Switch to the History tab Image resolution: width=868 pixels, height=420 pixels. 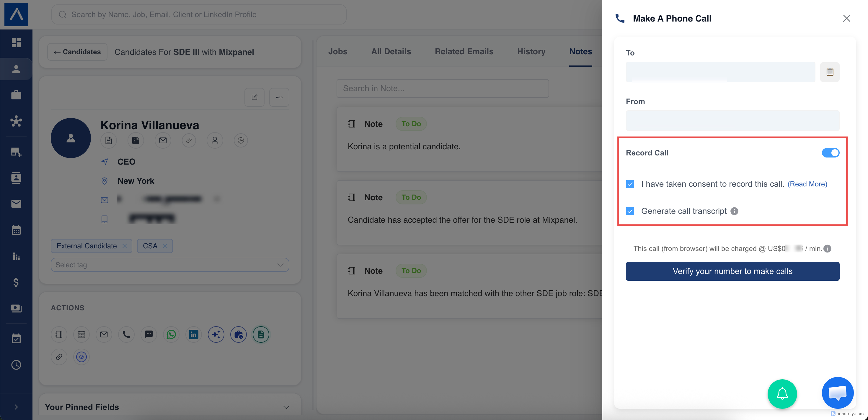531,52
